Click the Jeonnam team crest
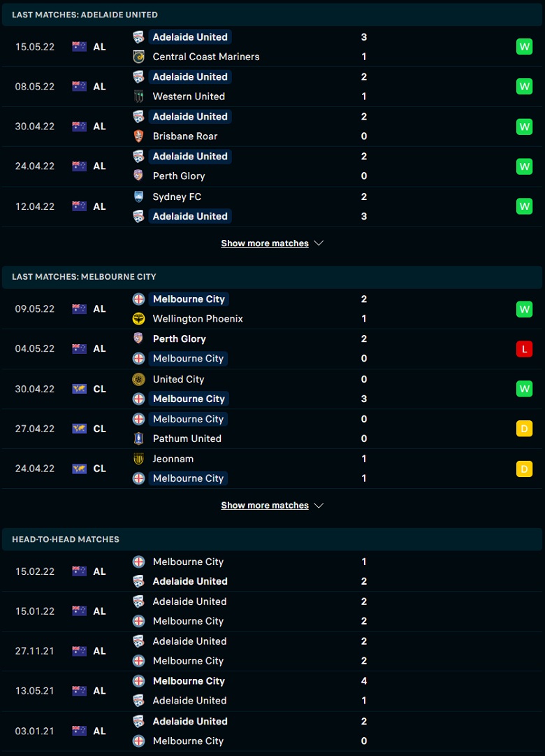The image size is (545, 756). (x=138, y=459)
